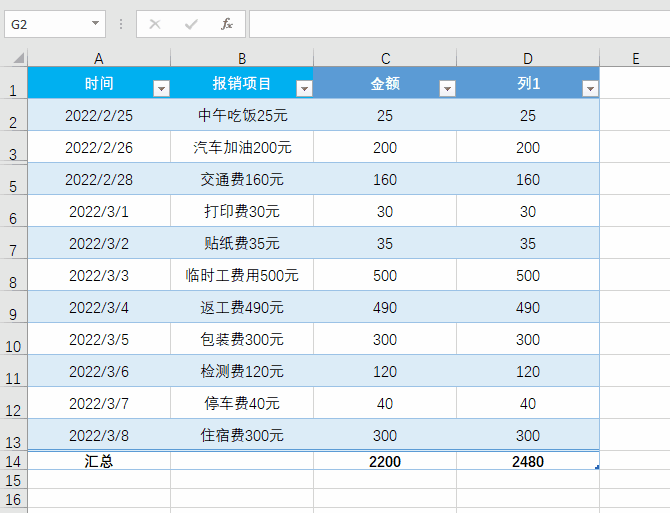Select row 14 header
Screen dimensions: 670x513
click(x=13, y=461)
